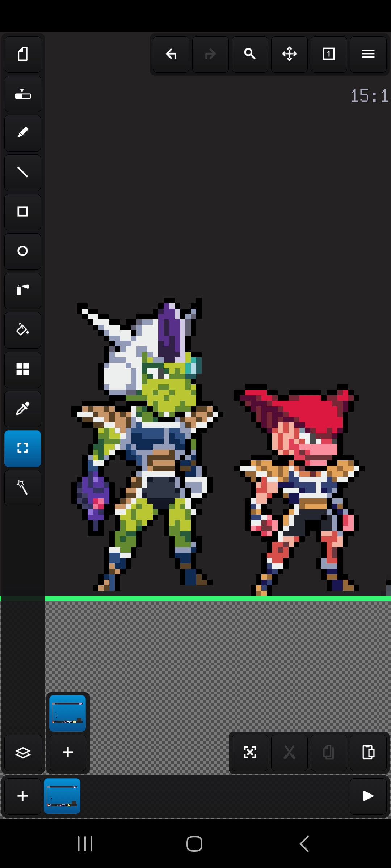Open the hamburger main menu
This screenshot has height=868, width=391.
click(x=368, y=54)
